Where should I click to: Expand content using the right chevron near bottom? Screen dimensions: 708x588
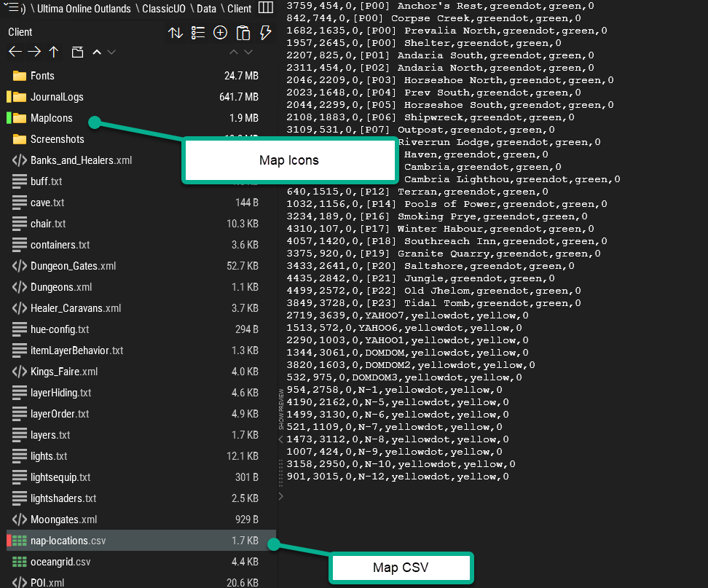coord(280,496)
